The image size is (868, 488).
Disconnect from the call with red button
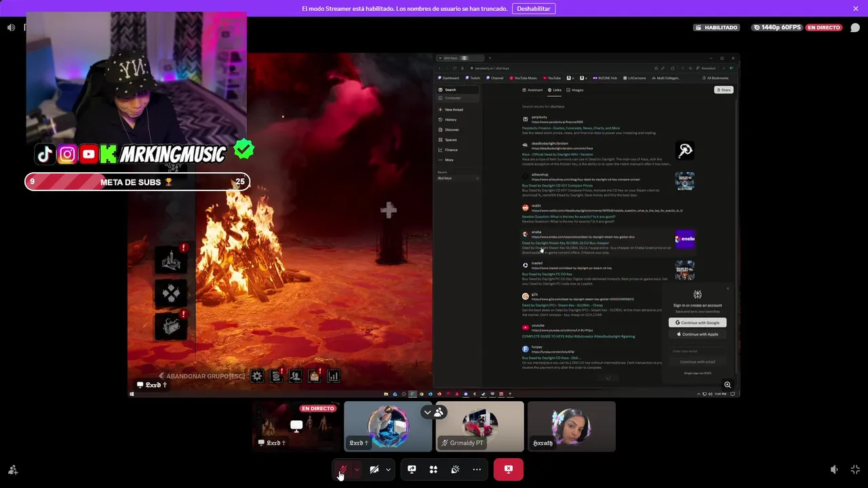tap(509, 469)
